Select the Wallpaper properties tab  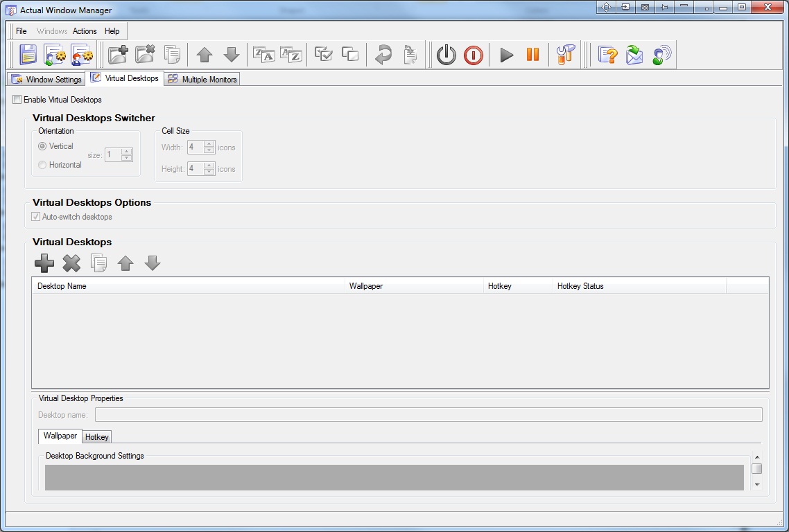pyautogui.click(x=60, y=436)
